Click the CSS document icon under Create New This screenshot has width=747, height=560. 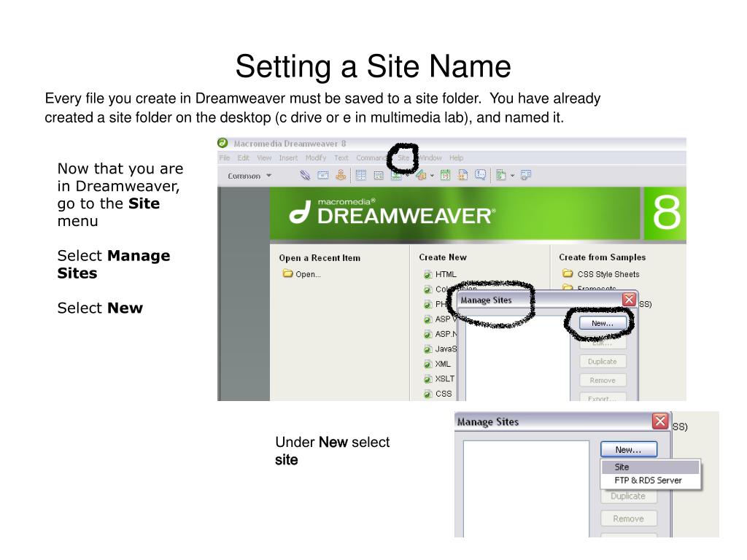tap(427, 394)
